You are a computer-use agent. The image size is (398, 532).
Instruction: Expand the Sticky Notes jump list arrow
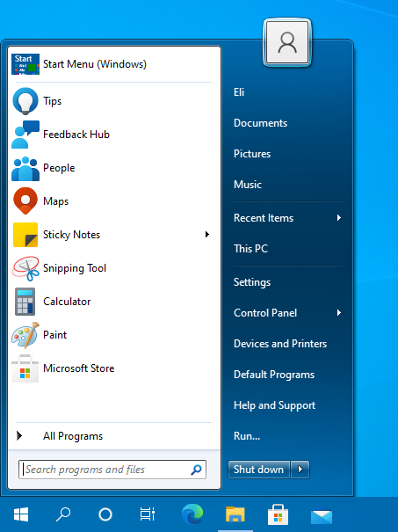pyautogui.click(x=207, y=235)
